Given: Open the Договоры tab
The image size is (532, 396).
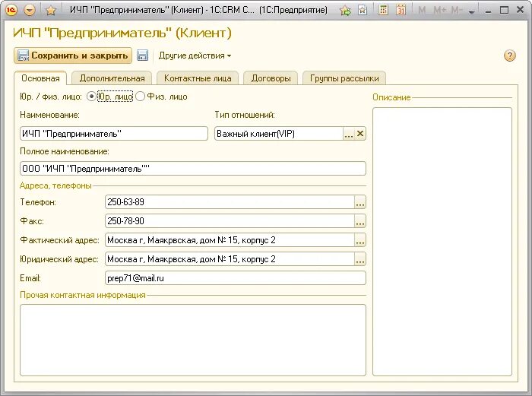Looking at the screenshot, I should pyautogui.click(x=271, y=78).
